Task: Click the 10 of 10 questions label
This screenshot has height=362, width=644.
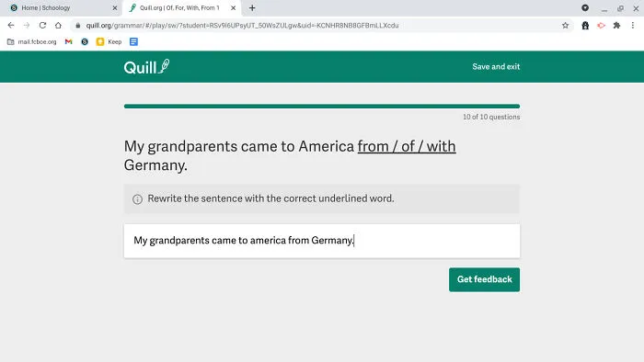Action: tap(491, 117)
